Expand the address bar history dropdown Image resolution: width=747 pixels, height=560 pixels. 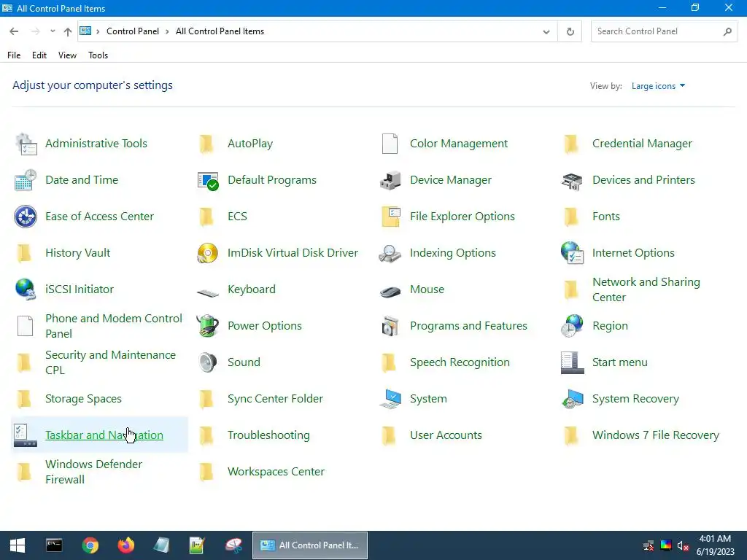546,32
